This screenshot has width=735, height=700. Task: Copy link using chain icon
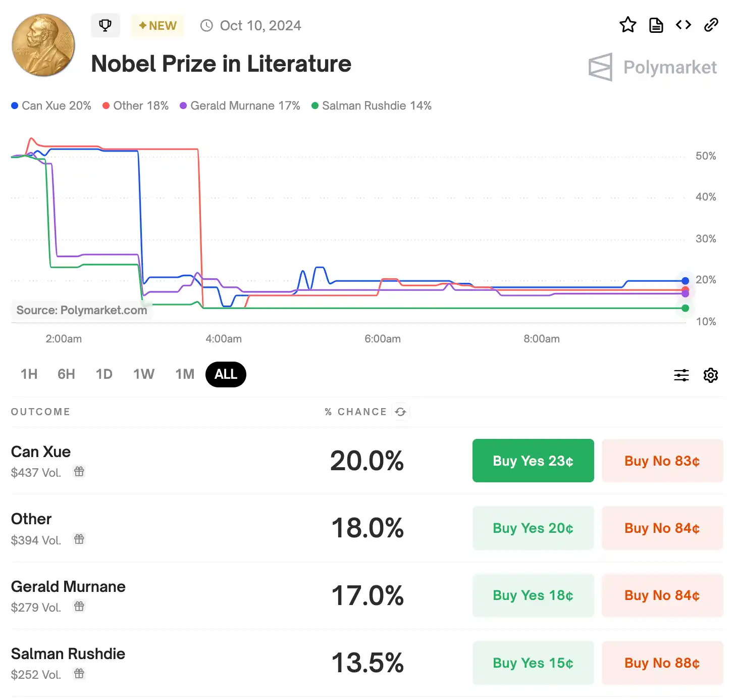point(711,25)
